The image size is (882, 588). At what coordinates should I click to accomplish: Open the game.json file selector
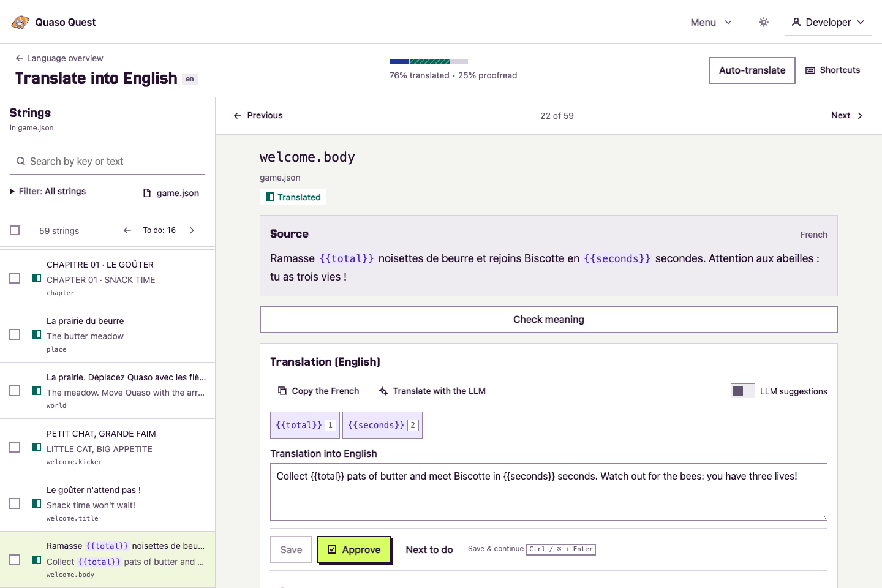point(171,193)
